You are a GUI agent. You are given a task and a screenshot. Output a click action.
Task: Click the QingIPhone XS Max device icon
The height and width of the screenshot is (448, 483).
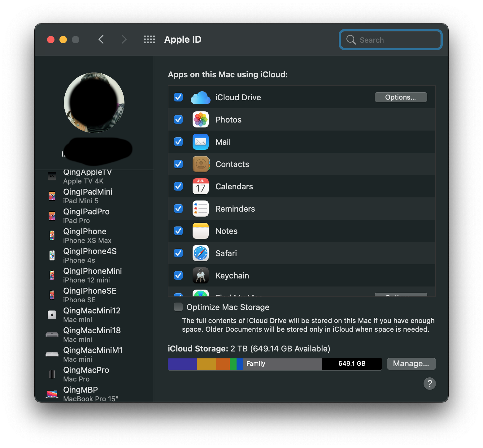[52, 235]
